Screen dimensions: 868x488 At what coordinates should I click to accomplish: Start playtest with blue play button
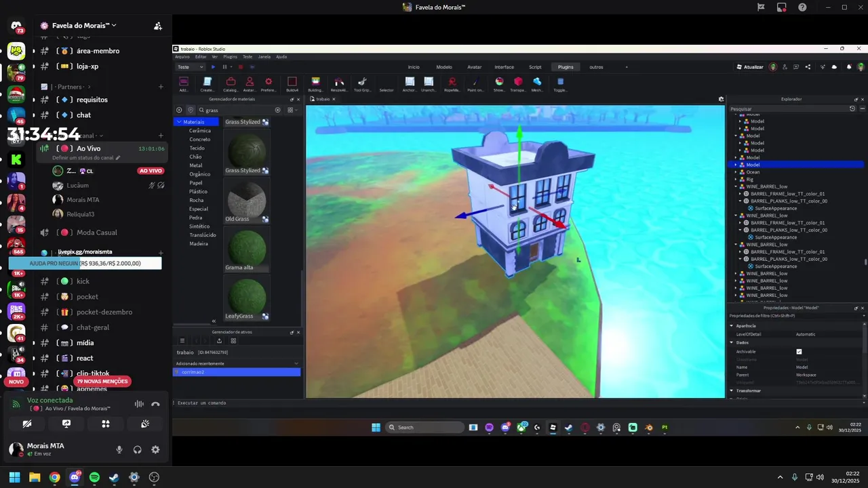pos(214,67)
